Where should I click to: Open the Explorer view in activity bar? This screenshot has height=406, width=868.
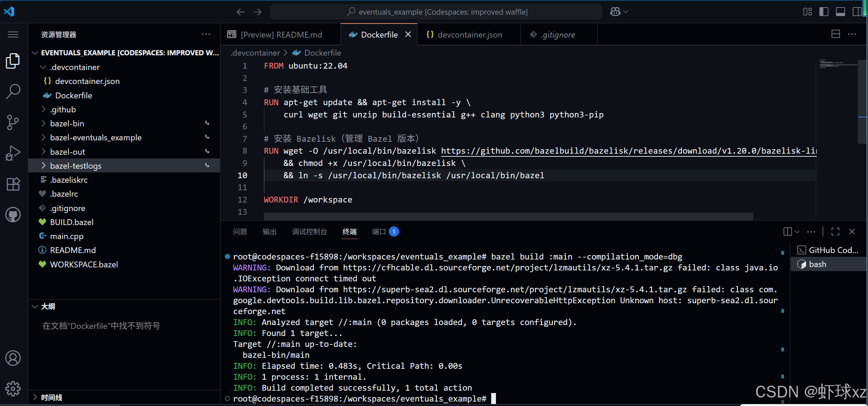13,61
